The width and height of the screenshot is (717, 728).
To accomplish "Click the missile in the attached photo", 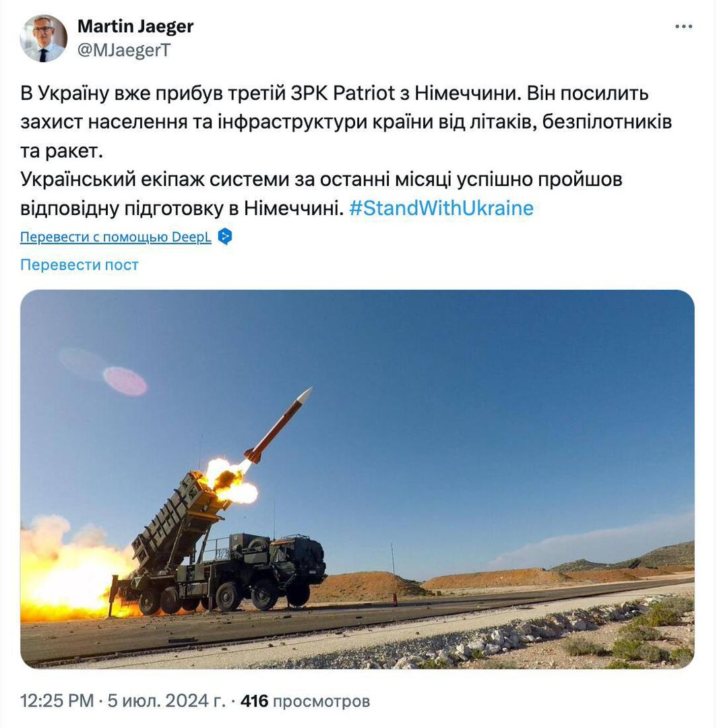I will coord(278,426).
